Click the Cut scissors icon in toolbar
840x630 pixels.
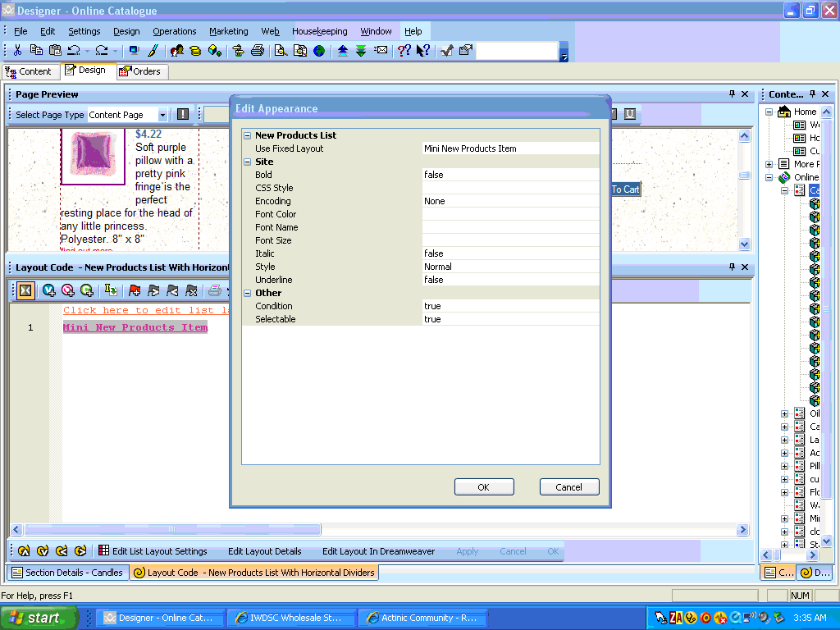pos(17,51)
